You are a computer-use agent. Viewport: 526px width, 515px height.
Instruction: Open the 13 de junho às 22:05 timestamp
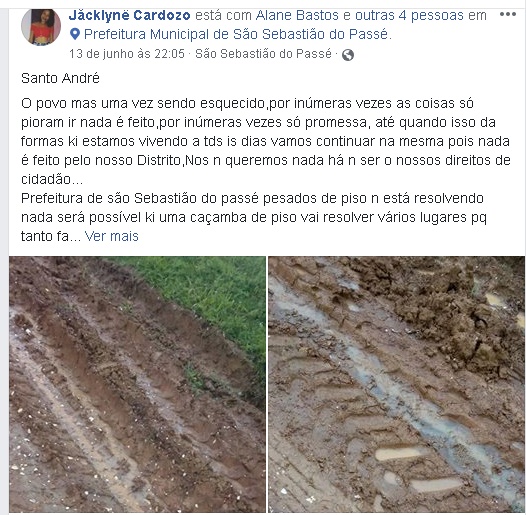[x=127, y=54]
